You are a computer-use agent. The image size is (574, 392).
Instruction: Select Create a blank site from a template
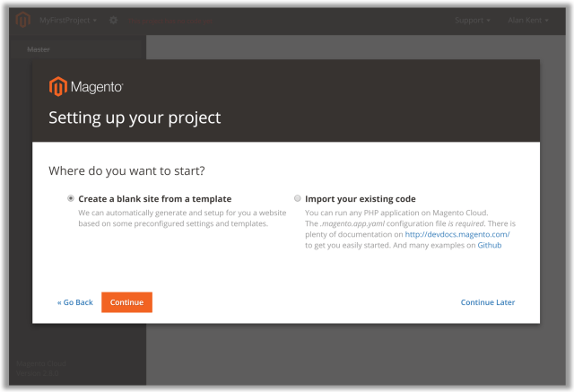tap(71, 198)
